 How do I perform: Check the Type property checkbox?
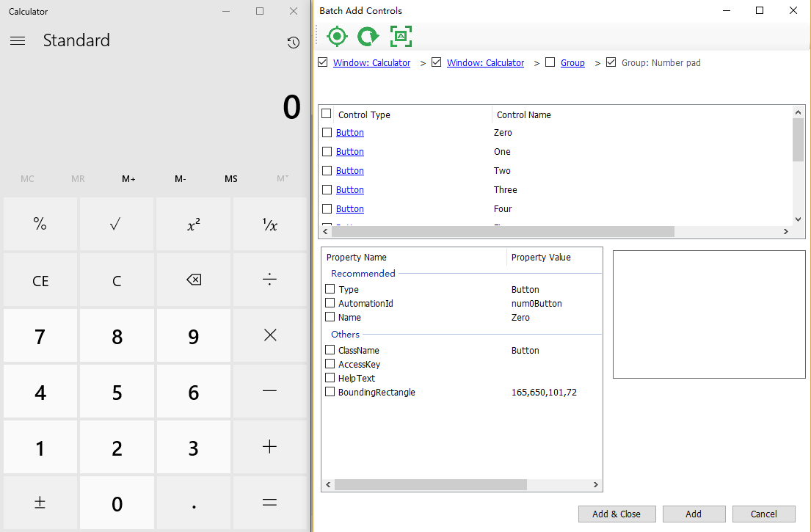tap(330, 288)
